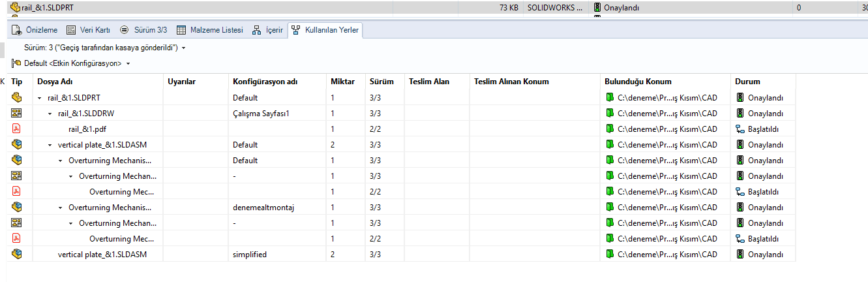This screenshot has height=282, width=868.
Task: Switch to the İçerir tab
Action: [268, 30]
